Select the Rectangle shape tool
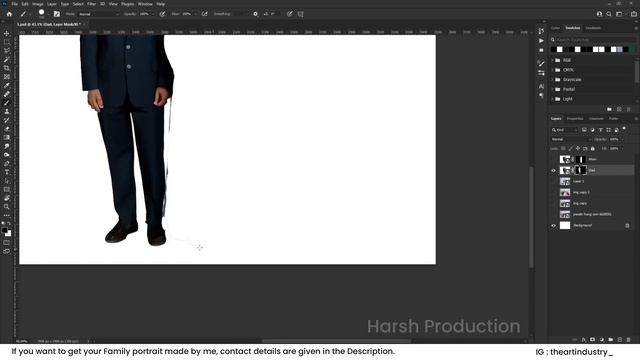Image resolution: width=640 pixels, height=360 pixels. point(7,189)
